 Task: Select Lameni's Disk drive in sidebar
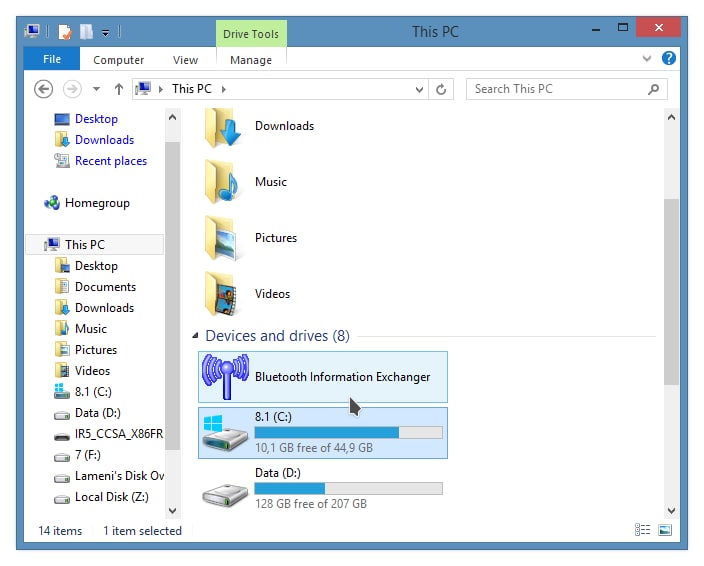coord(119,476)
